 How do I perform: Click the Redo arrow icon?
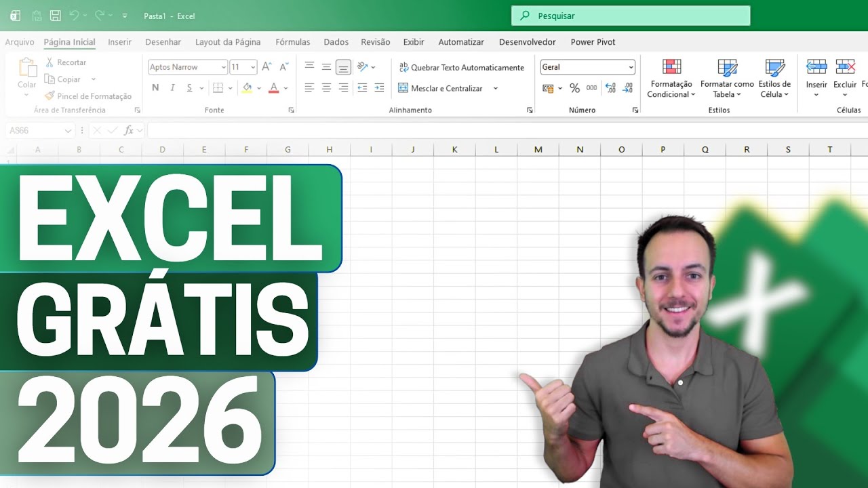click(x=100, y=15)
